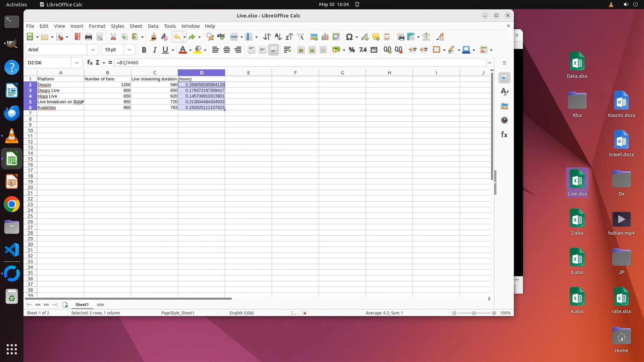Click the Format as Percent icon
The width and height of the screenshot is (644, 362).
pyautogui.click(x=352, y=50)
